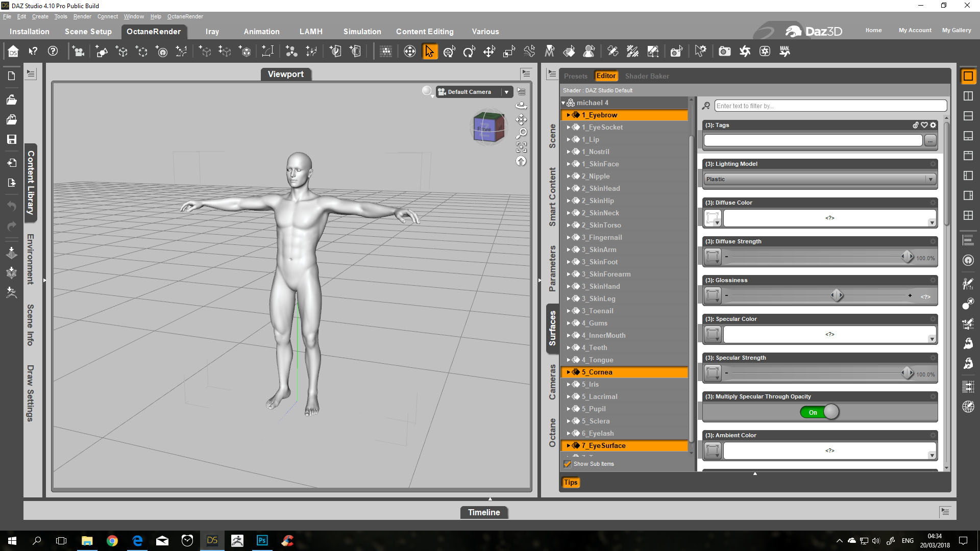Click the My Gallery link

pyautogui.click(x=957, y=31)
